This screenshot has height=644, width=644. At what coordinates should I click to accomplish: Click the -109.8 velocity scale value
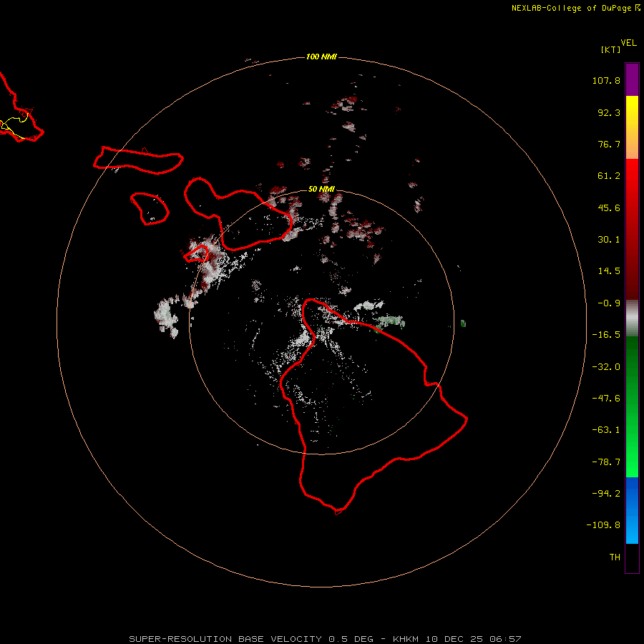pos(603,525)
